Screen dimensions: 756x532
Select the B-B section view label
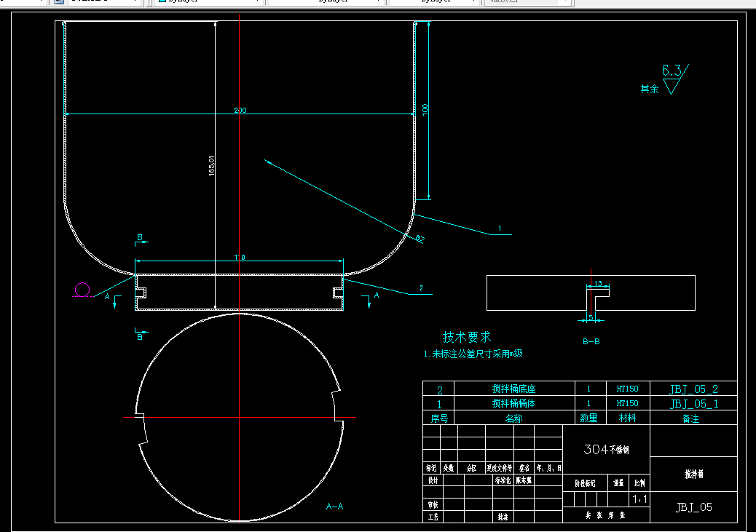pos(591,341)
